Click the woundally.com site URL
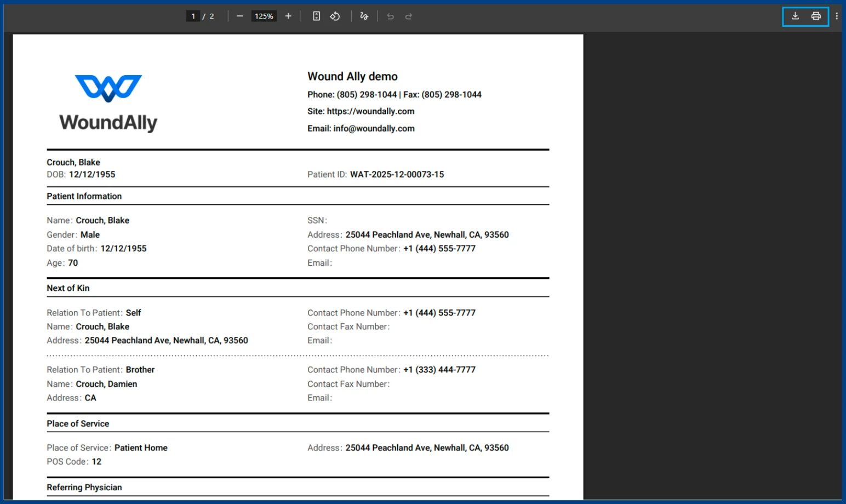 click(x=370, y=111)
